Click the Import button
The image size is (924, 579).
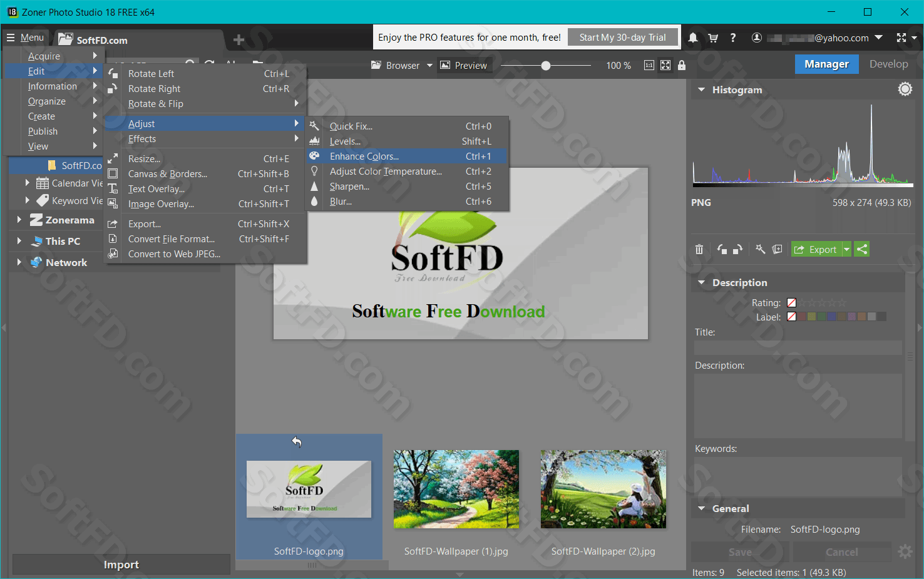(121, 565)
